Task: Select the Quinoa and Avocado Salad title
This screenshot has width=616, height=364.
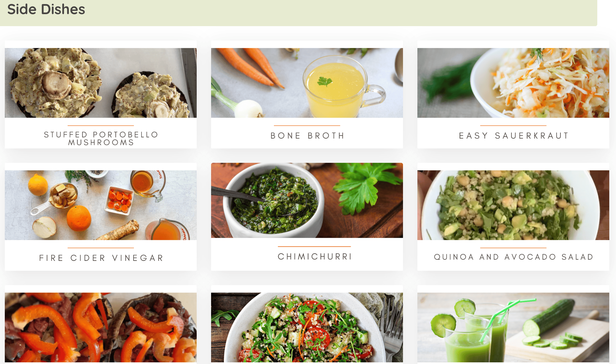Action: coord(514,257)
